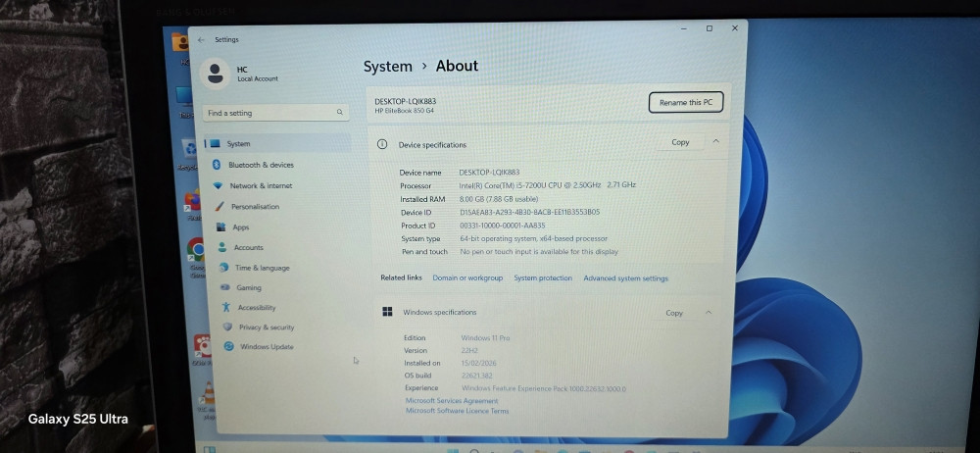
Task: Maximize the Settings window
Action: (x=709, y=28)
